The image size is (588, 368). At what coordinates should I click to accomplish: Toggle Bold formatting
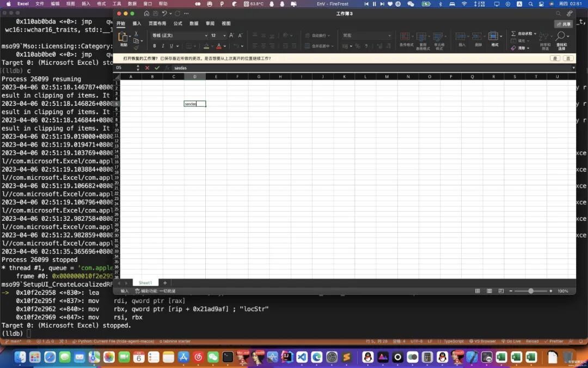pos(155,46)
